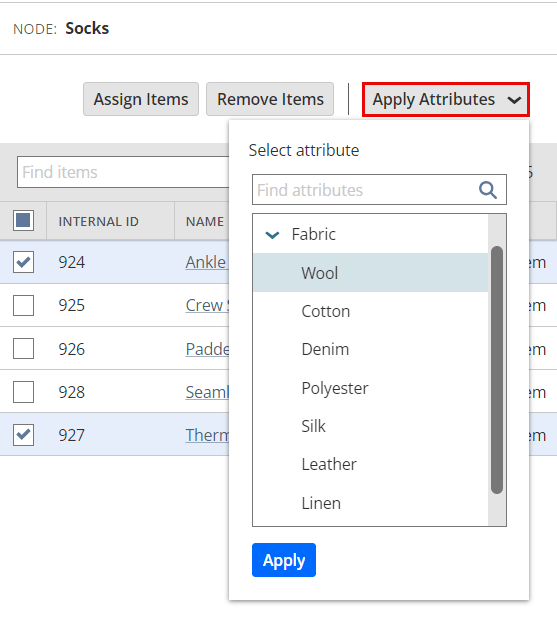Click the blue Apply button

click(x=284, y=560)
